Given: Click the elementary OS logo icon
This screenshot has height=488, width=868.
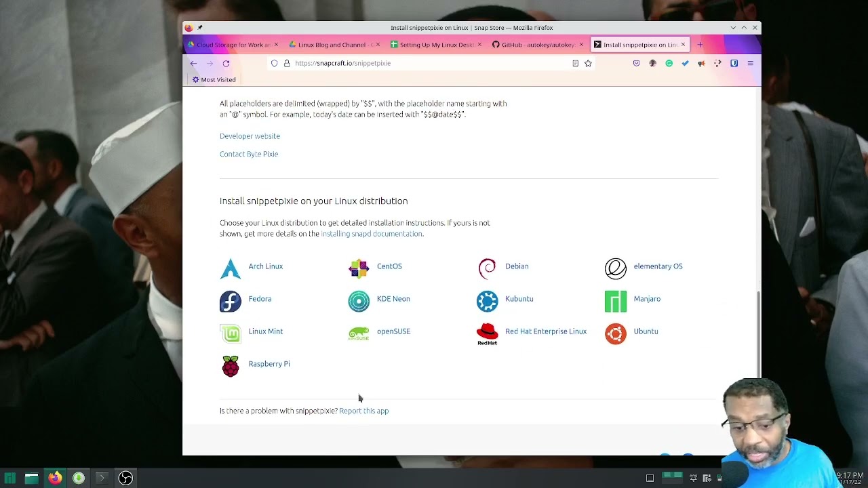Looking at the screenshot, I should (616, 269).
